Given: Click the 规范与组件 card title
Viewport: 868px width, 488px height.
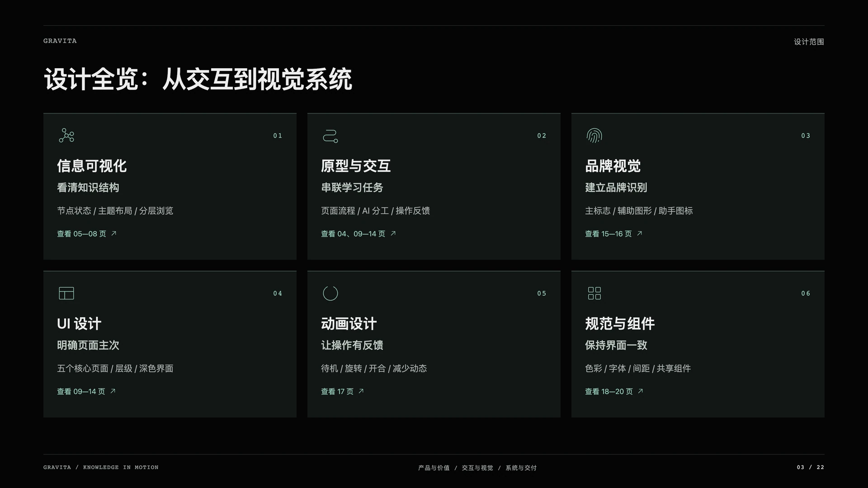Looking at the screenshot, I should [620, 324].
